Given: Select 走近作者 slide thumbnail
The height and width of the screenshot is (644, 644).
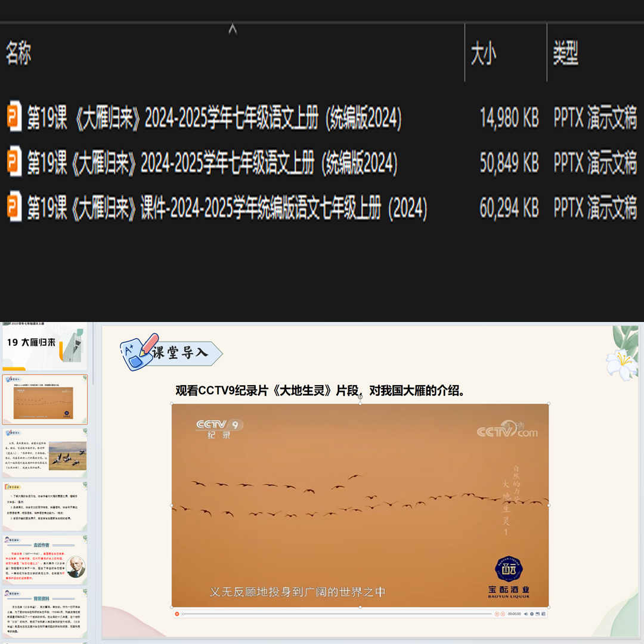Looking at the screenshot, I should pos(45,560).
